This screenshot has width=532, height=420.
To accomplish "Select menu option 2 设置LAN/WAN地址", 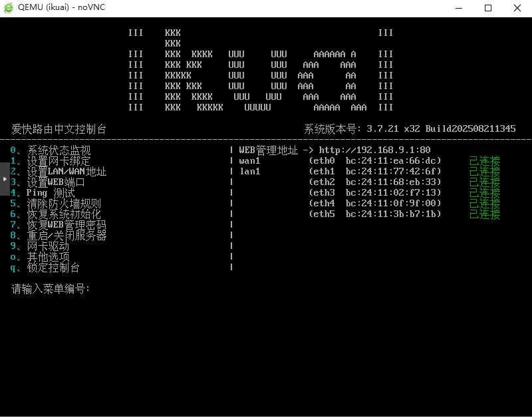I will click(x=58, y=172).
